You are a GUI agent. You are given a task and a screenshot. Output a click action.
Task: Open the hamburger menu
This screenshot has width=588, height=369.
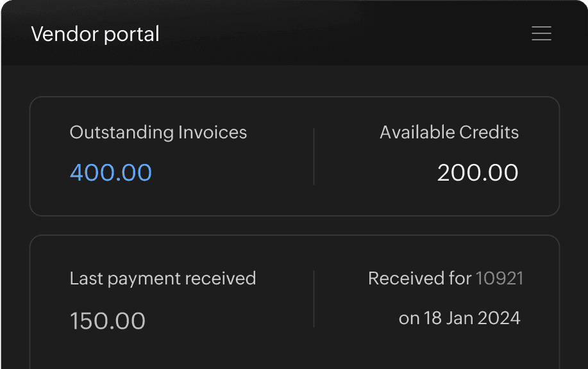[541, 34]
